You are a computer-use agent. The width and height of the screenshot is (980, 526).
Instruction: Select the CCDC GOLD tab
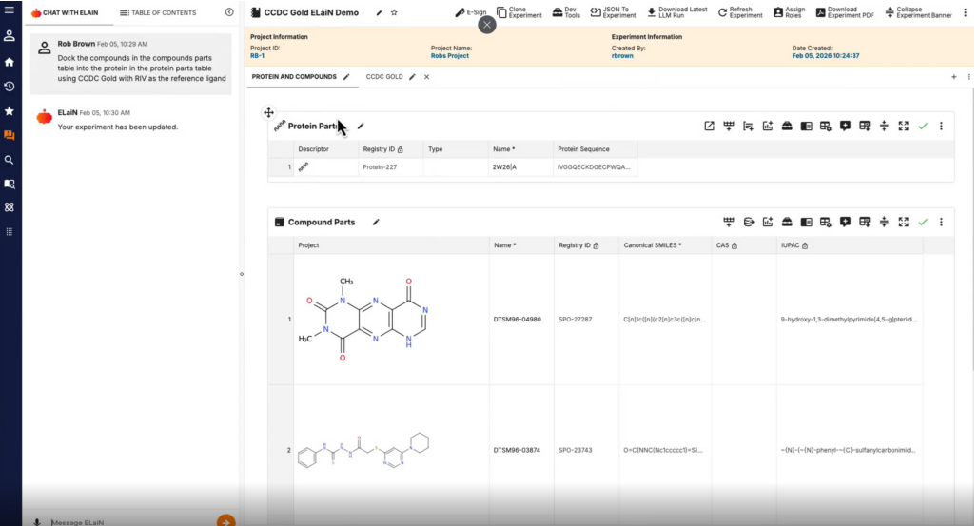[384, 76]
